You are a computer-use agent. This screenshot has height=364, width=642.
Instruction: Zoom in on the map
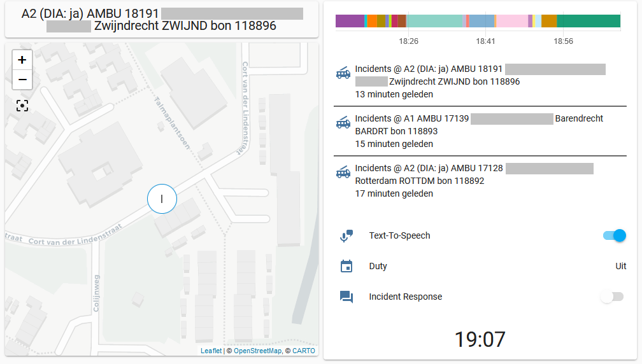pyautogui.click(x=22, y=60)
